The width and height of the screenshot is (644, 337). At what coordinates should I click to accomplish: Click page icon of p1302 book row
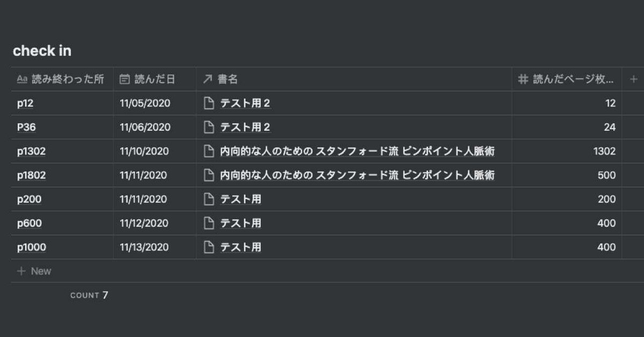pyautogui.click(x=209, y=151)
